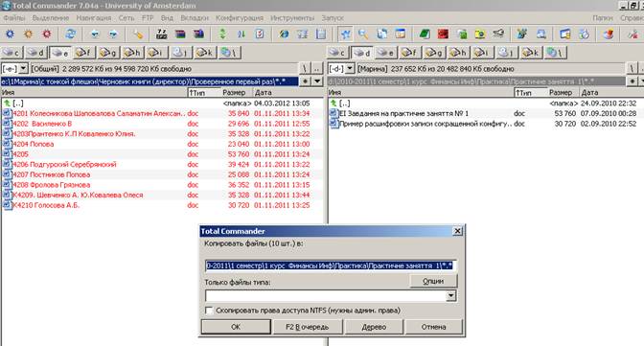Viewport: 644px width, 346px height.
Task: Click the pressed blue star toolbar icon
Action: coord(345,35)
